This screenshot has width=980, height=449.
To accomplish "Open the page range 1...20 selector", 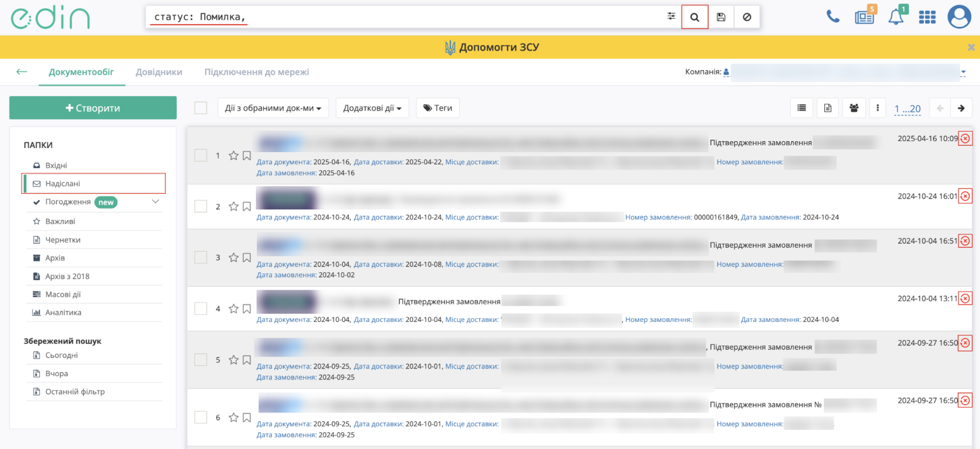I will 907,109.
